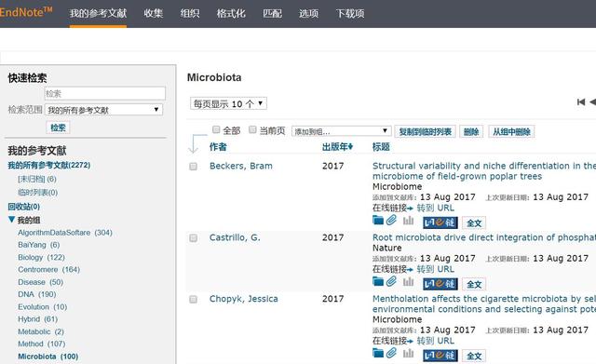The height and width of the screenshot is (364, 596).
Task: Click e-link button in Beckers, Bram row
Action: [x=440, y=222]
